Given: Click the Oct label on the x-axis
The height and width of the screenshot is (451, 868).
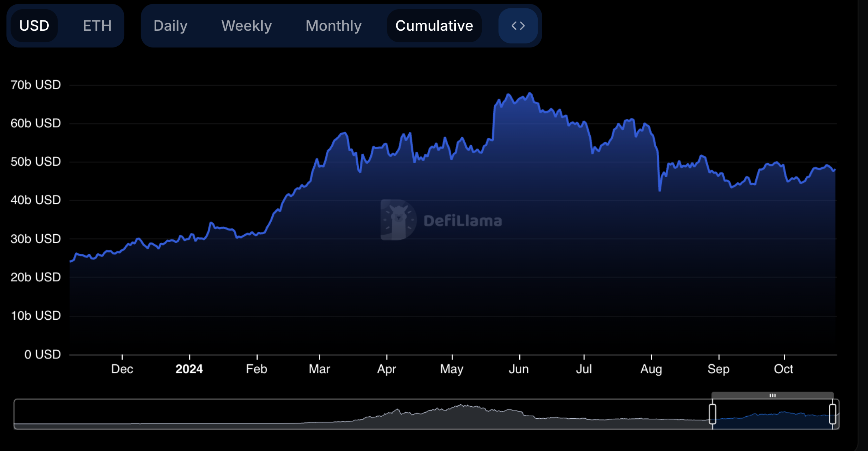Looking at the screenshot, I should [784, 369].
